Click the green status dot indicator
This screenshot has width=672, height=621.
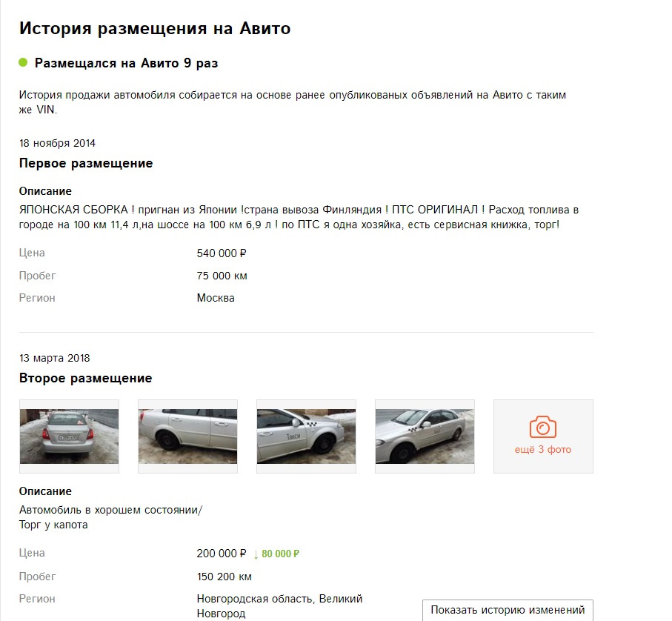24,62
